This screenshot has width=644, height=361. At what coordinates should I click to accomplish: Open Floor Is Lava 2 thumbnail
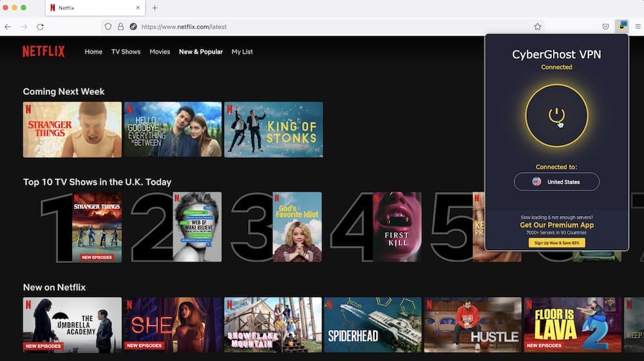coord(573,325)
